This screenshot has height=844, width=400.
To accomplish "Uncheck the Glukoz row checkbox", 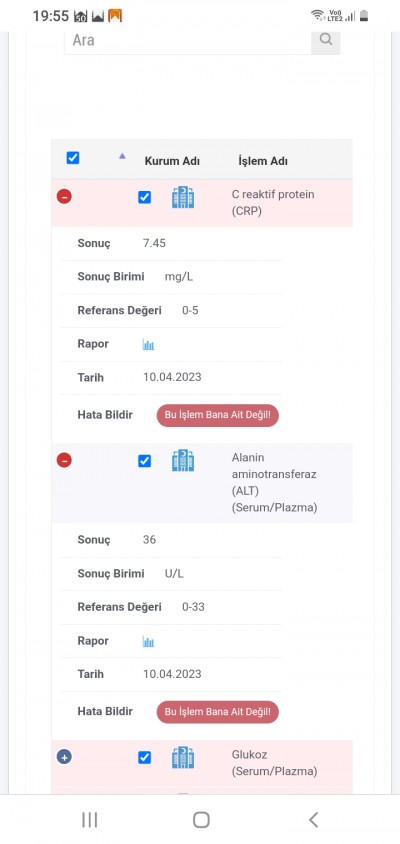I will (144, 757).
